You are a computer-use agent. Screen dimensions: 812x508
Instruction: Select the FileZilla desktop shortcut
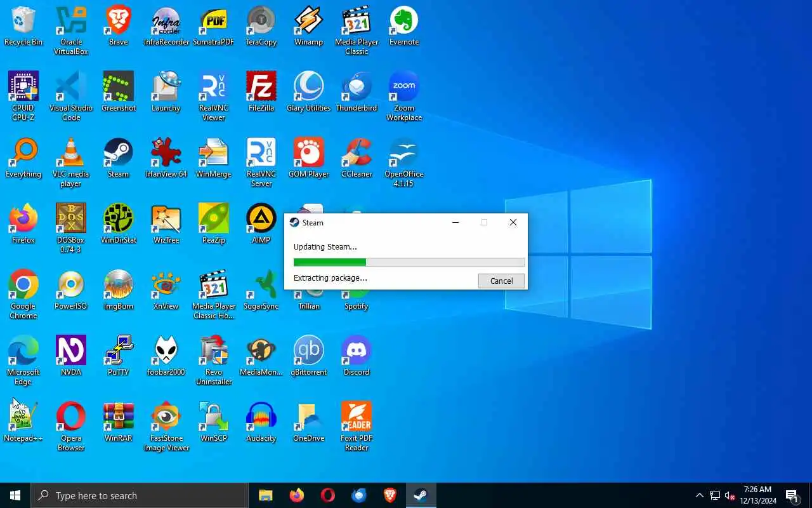261,92
